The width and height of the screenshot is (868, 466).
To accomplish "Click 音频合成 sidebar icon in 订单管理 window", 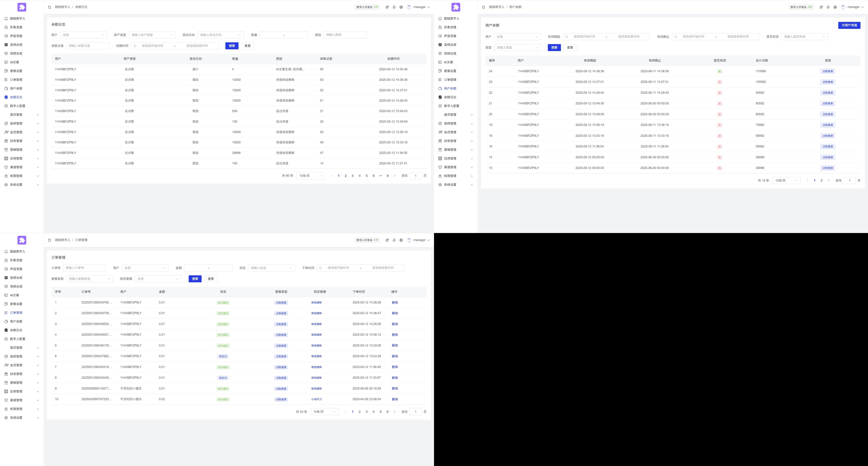I will pos(6,278).
